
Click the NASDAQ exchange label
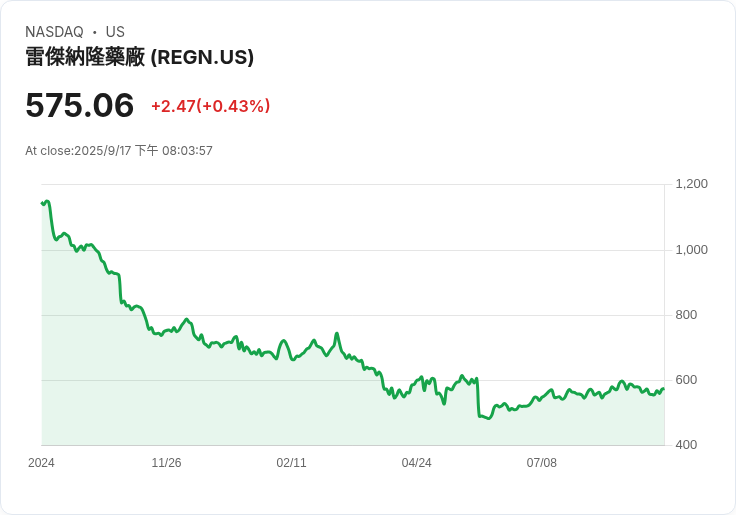pos(54,32)
